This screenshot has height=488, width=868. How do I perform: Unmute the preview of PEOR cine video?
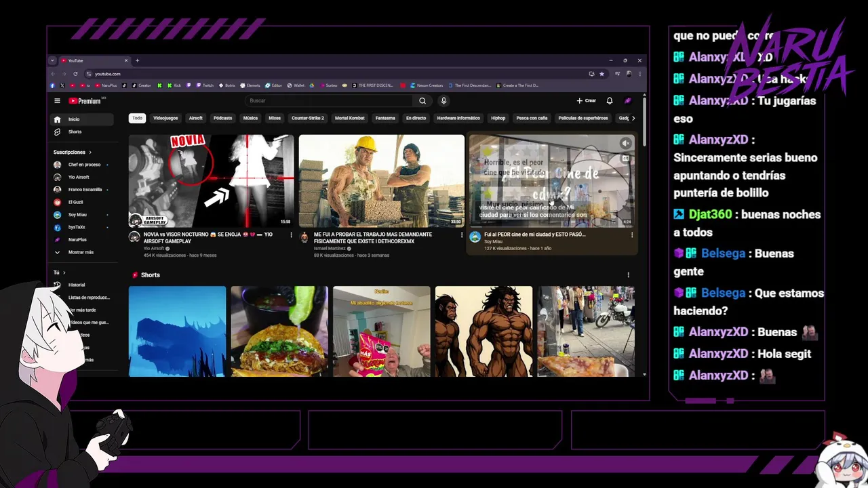625,143
